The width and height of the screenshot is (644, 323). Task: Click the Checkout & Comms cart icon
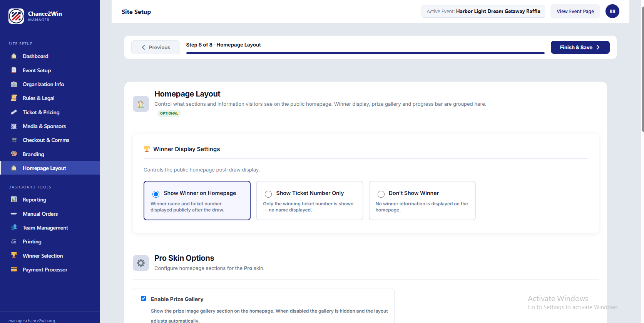[x=14, y=140]
